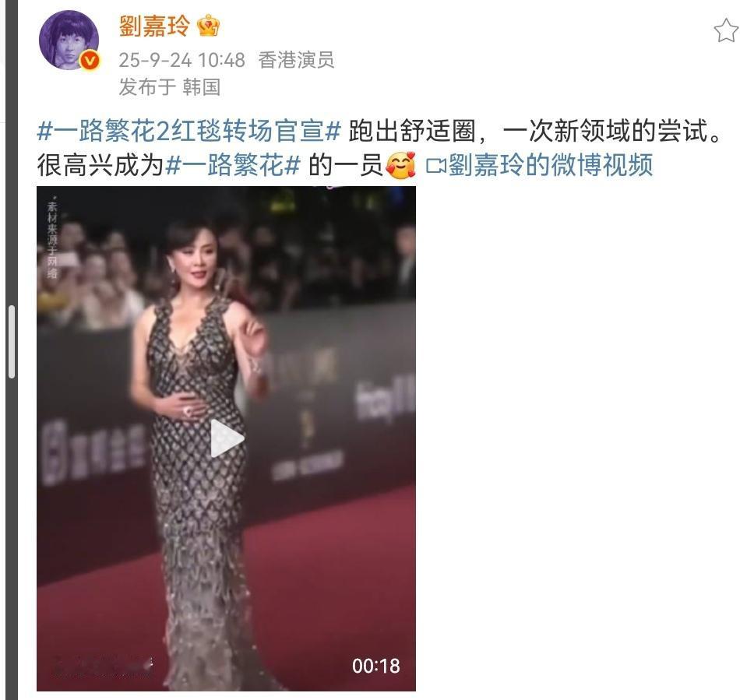The image size is (740, 700).
Task: Open the second 一路繁花 hashtag
Action: coord(233,166)
